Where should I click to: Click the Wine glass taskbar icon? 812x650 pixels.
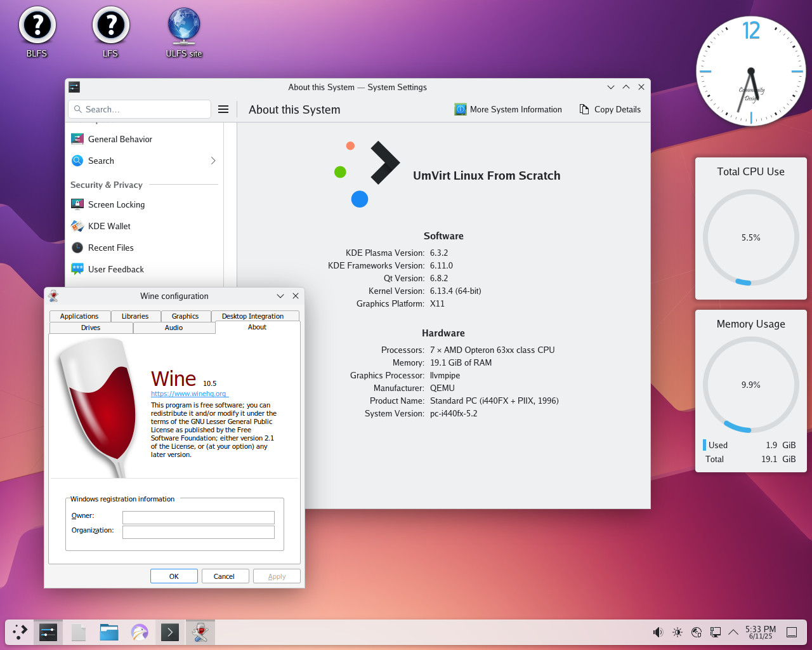click(200, 632)
